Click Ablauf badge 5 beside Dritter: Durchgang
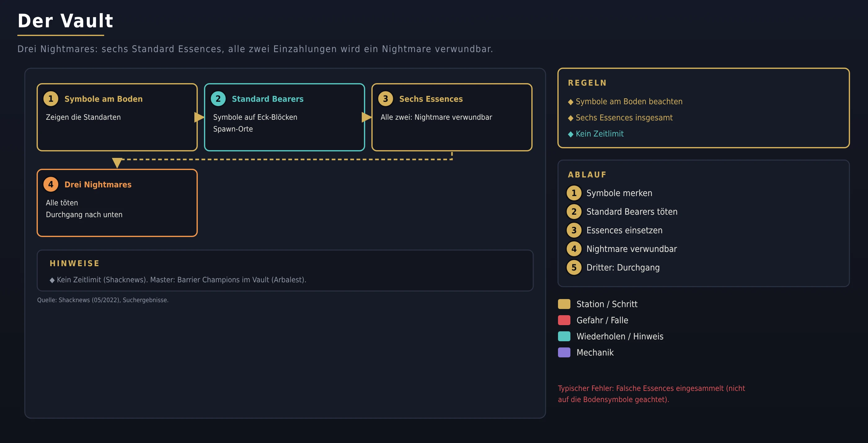Image resolution: width=868 pixels, height=443 pixels. point(574,267)
